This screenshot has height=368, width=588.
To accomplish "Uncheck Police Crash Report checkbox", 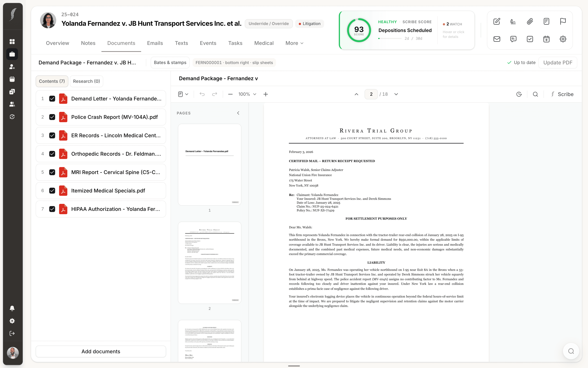I will click(52, 117).
